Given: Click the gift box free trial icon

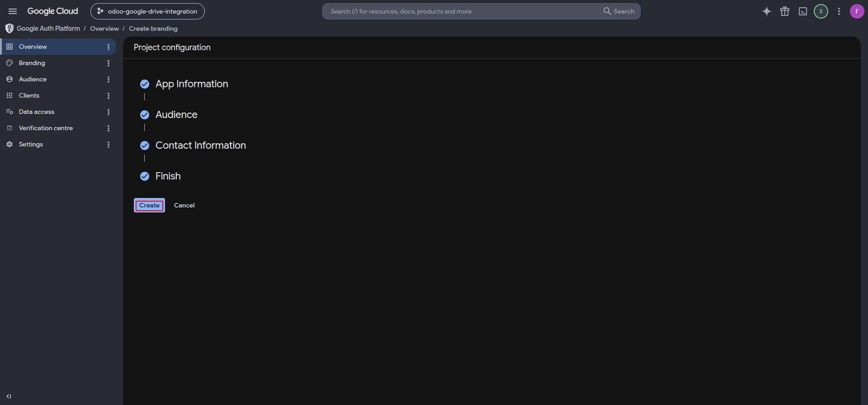Looking at the screenshot, I should 785,11.
